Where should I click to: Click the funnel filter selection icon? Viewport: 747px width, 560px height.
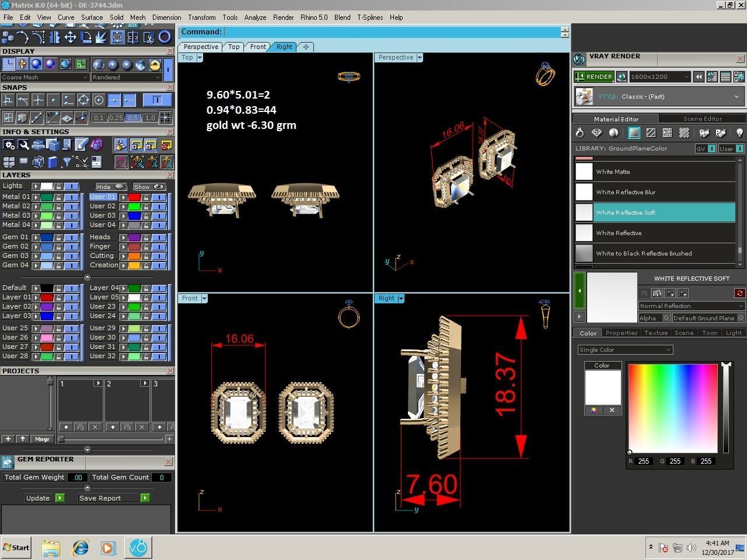[67, 162]
